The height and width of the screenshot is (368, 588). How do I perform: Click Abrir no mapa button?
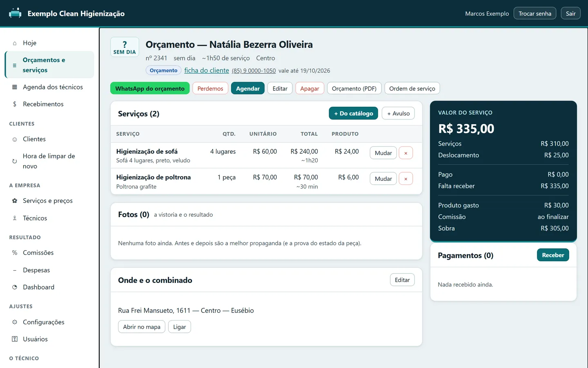point(142,327)
